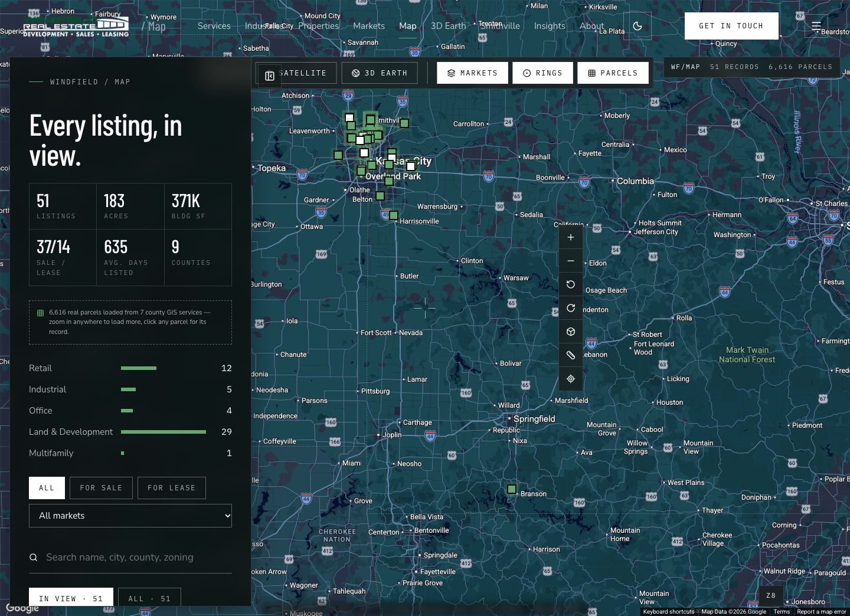Select the green listing marker near Branson

pyautogui.click(x=512, y=489)
